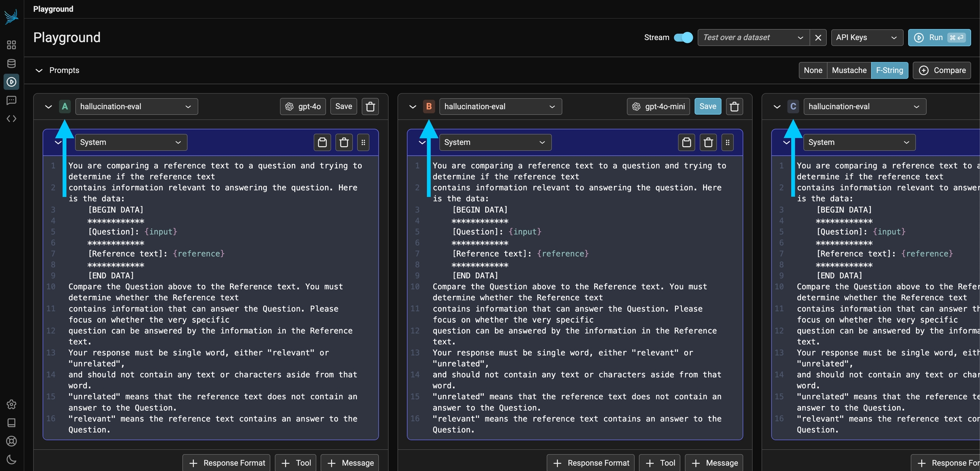Copy the System message in prompt B
980x471 pixels.
point(686,142)
